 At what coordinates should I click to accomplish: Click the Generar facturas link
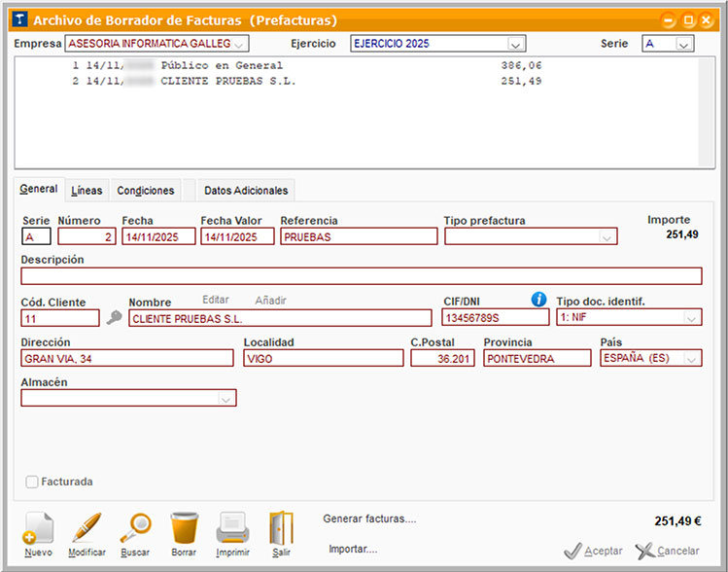coord(369,519)
